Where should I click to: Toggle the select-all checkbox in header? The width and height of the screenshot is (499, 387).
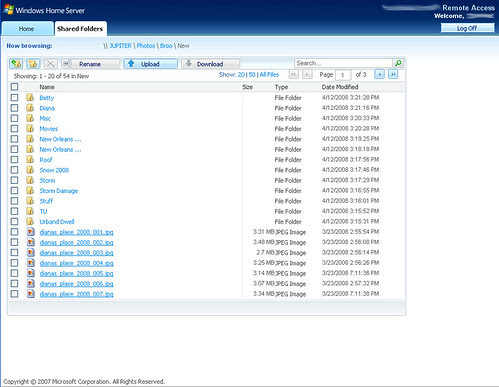tap(14, 87)
